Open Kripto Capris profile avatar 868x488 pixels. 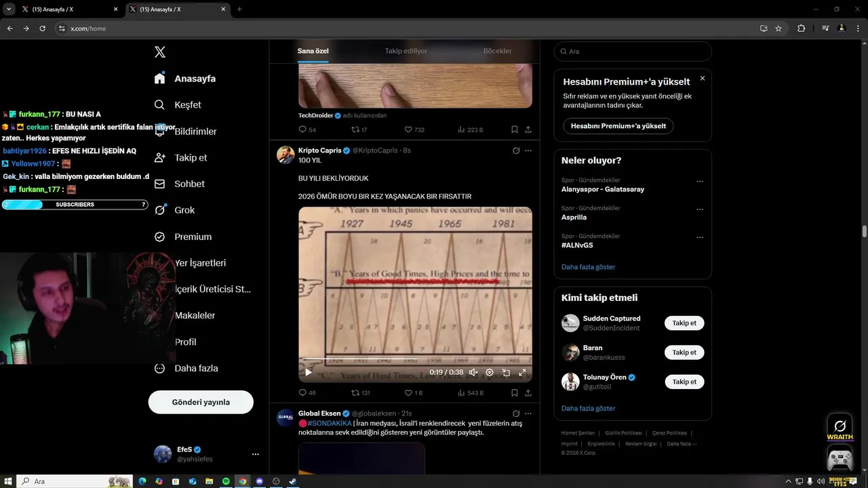tap(285, 155)
